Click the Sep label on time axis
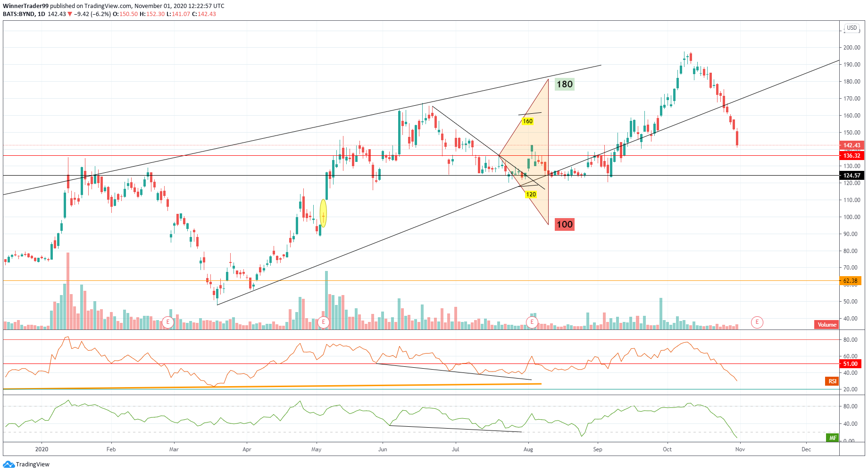 [x=598, y=449]
